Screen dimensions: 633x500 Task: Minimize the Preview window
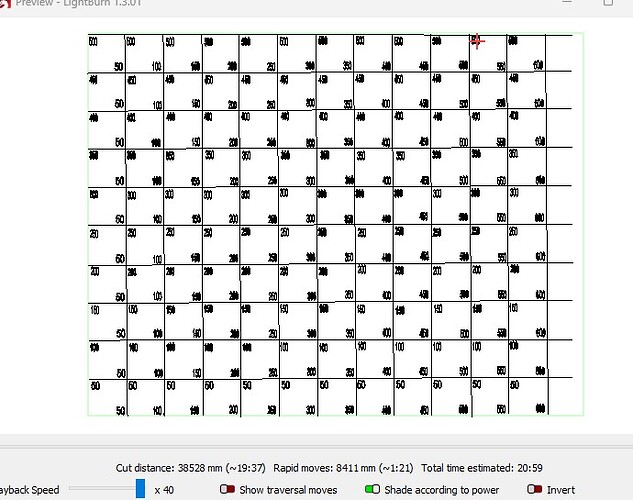(567, 2)
